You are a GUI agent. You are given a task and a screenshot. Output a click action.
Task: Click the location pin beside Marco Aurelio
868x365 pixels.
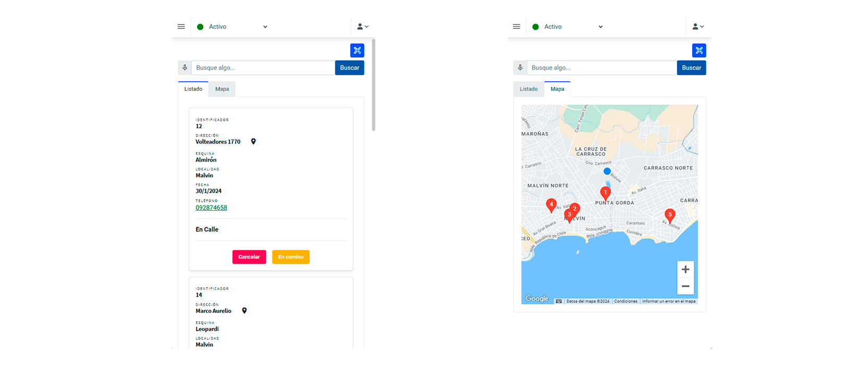pos(244,311)
